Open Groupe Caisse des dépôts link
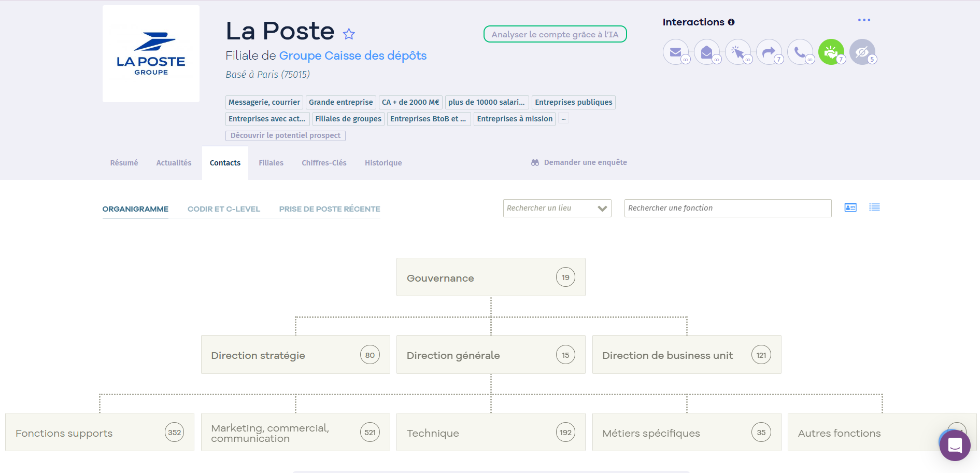The width and height of the screenshot is (980, 473). 352,55
